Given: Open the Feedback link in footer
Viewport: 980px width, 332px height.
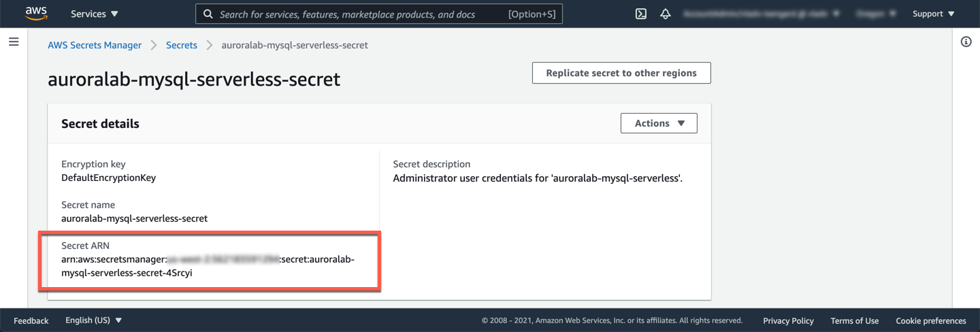Looking at the screenshot, I should coord(31,320).
